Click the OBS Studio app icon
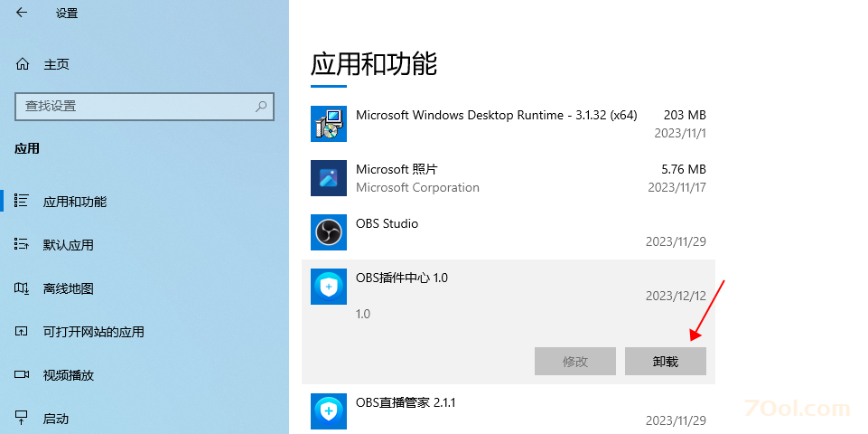Viewport: 868px width, 434px height. 329,232
